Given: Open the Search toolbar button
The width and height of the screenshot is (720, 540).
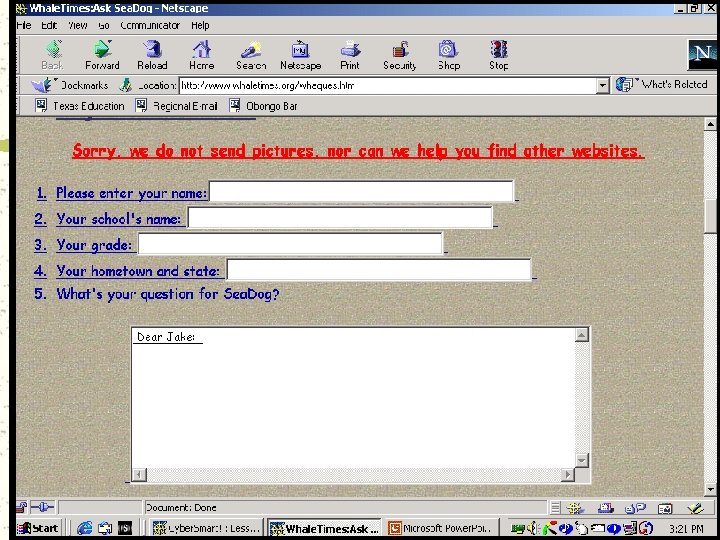Looking at the screenshot, I should [251, 54].
